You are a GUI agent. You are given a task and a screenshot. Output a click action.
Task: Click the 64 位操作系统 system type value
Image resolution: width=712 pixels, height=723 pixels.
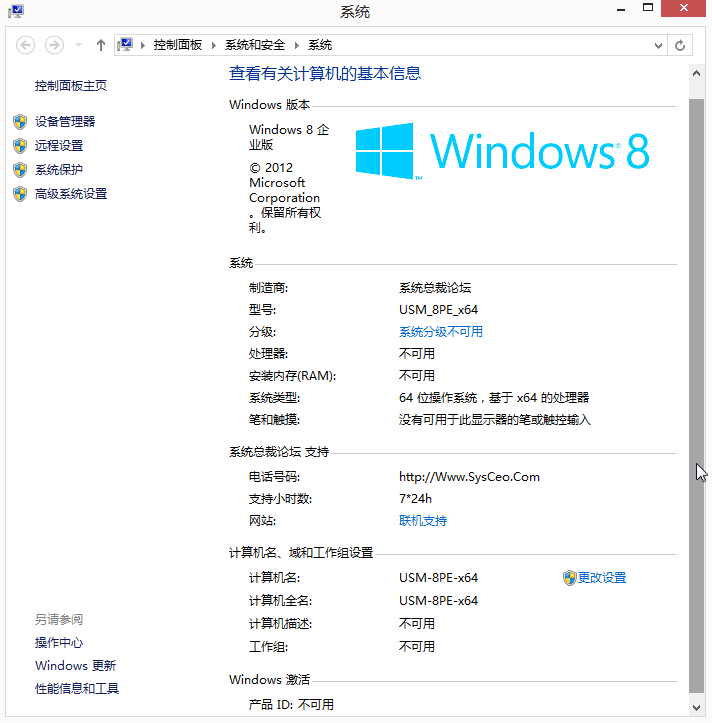click(x=494, y=397)
